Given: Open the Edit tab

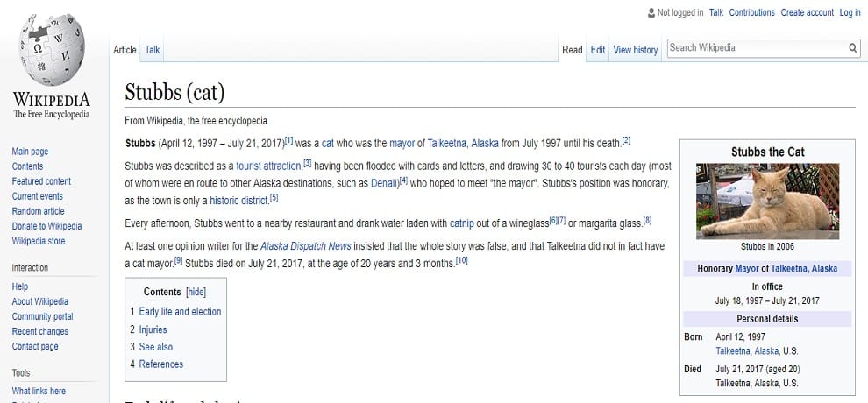Looking at the screenshot, I should pyautogui.click(x=597, y=50).
